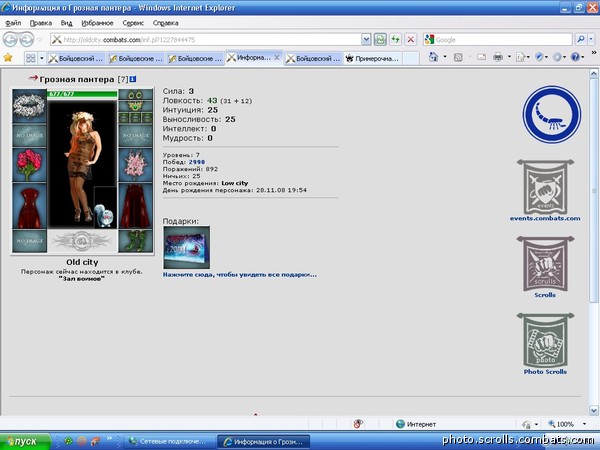
Task: Open the Справка menu
Action: click(x=166, y=23)
